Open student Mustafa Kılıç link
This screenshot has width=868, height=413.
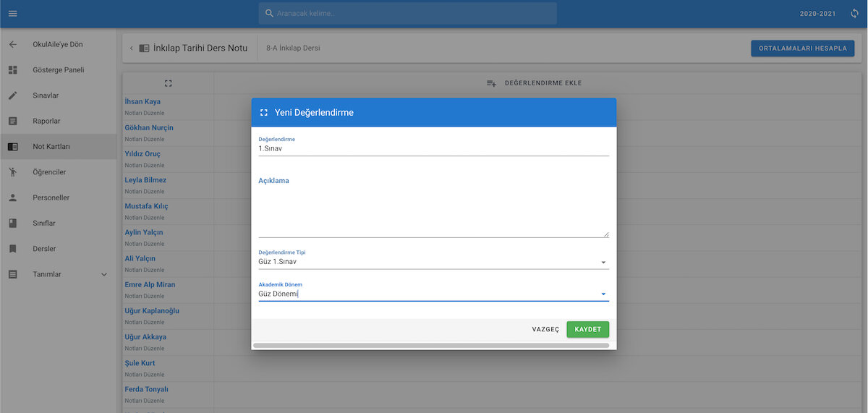[x=146, y=206]
